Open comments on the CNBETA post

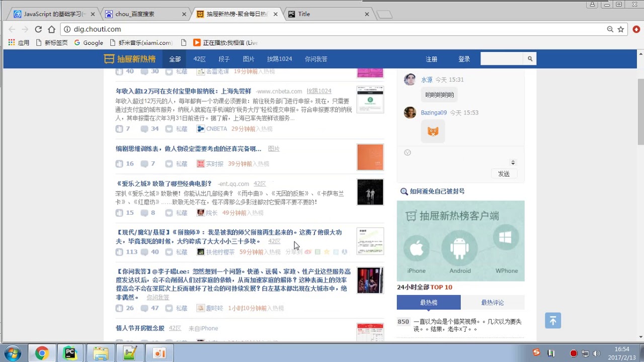click(149, 129)
